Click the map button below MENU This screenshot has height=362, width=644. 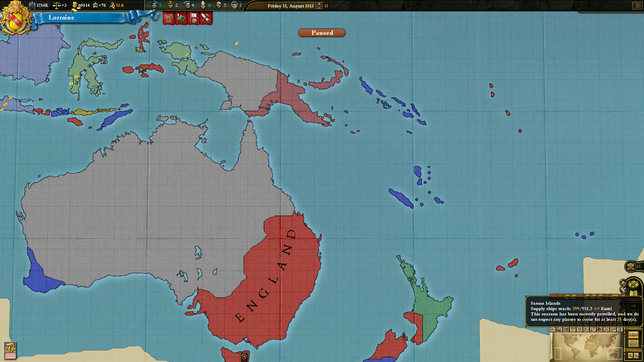click(x=633, y=343)
